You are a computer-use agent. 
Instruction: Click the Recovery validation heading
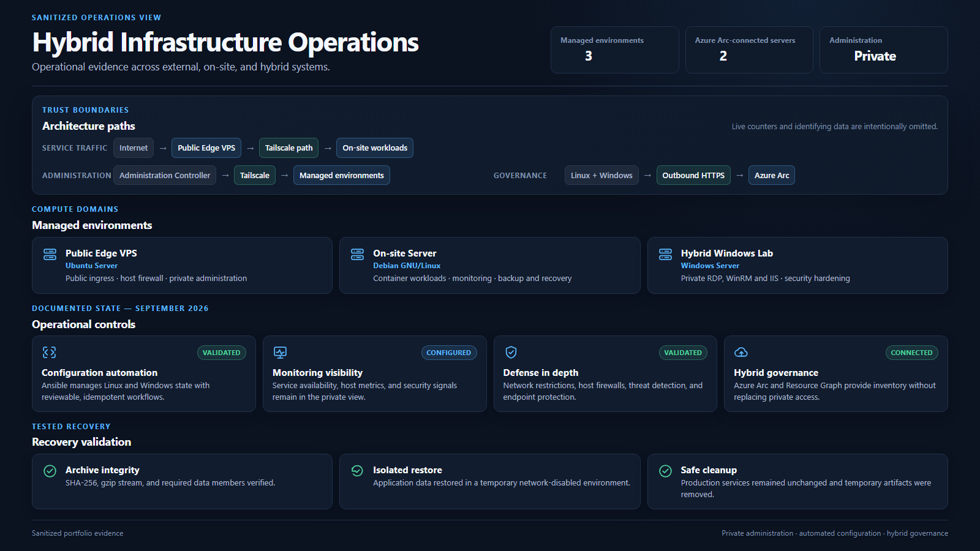point(81,442)
